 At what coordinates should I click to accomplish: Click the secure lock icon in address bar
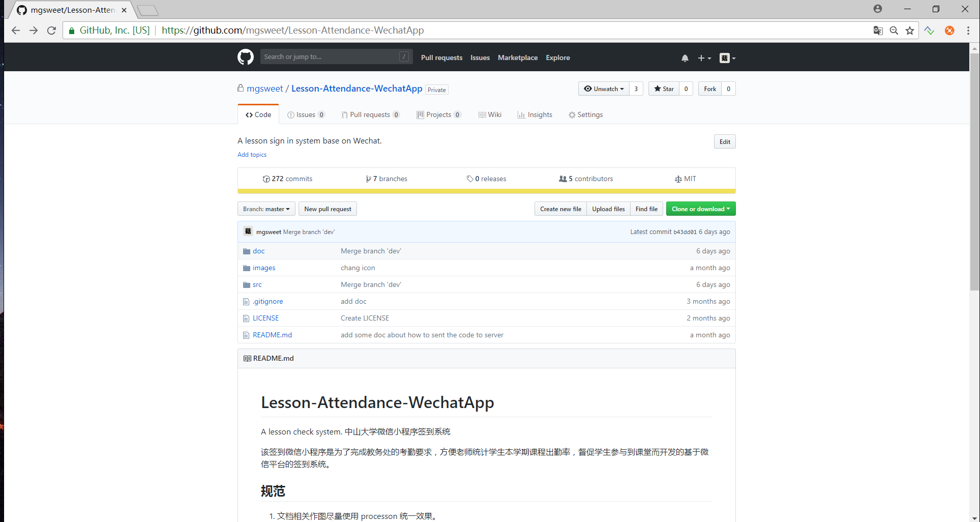(72, 31)
